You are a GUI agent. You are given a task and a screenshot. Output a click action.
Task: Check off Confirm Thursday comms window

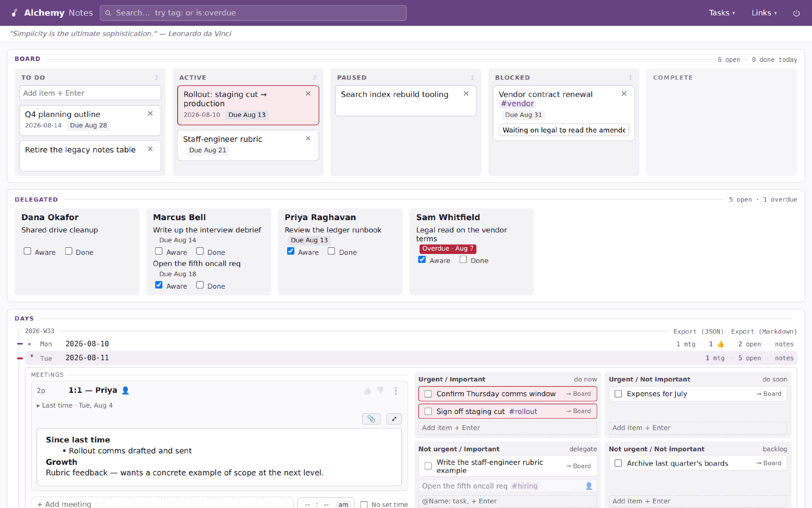click(x=428, y=394)
